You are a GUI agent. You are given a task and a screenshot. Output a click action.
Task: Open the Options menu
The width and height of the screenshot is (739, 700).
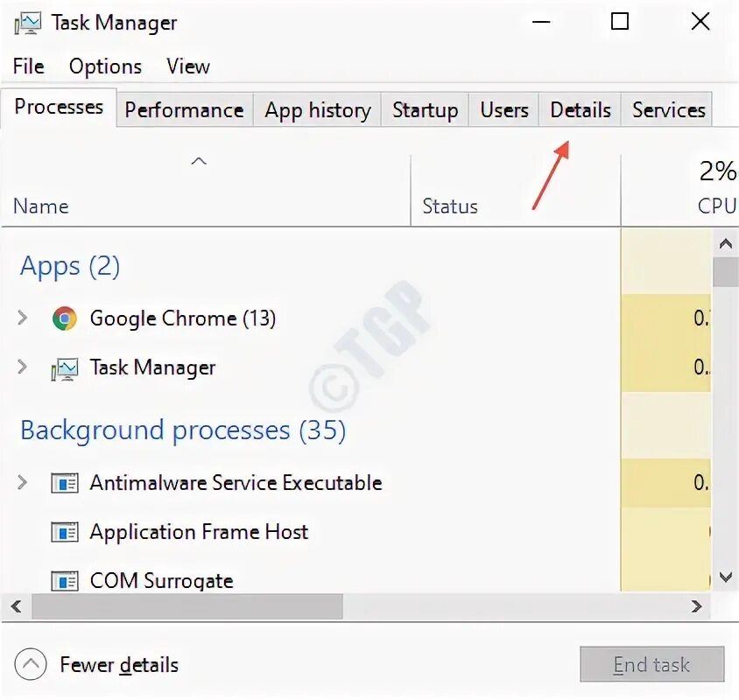click(x=105, y=66)
